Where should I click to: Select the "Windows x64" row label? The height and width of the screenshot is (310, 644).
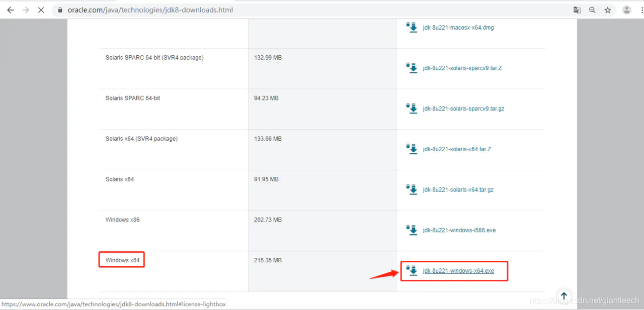pos(122,260)
